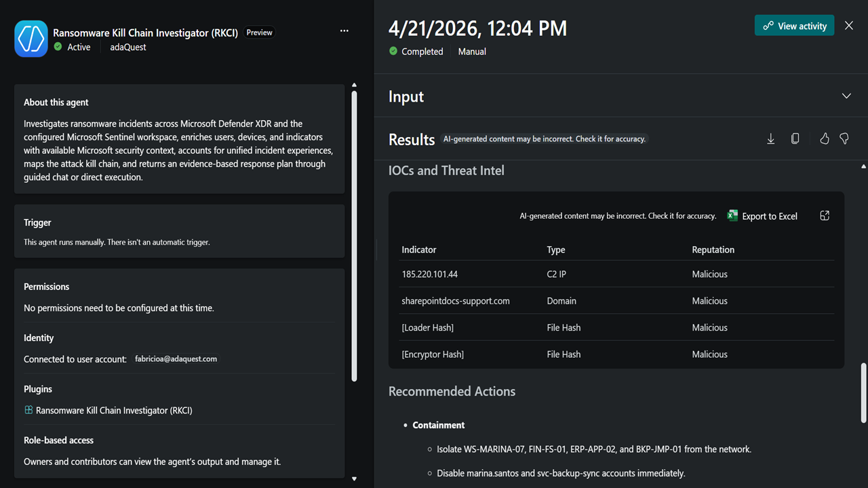The width and height of the screenshot is (868, 488).
Task: Select the 185.220.101.44 indicator cell
Action: pyautogui.click(x=429, y=274)
